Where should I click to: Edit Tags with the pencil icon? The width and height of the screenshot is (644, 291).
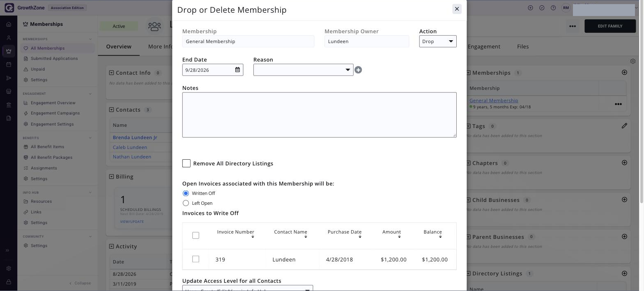(x=624, y=126)
